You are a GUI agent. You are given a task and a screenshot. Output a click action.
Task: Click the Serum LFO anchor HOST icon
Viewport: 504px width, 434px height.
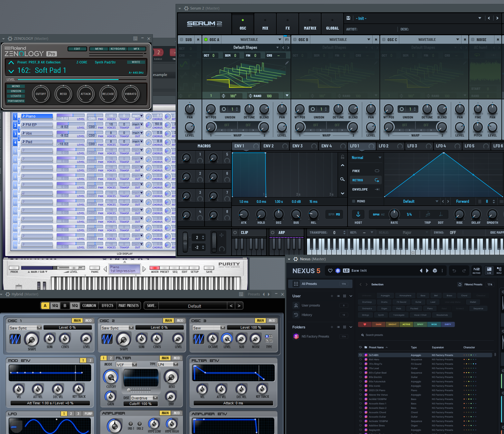tap(358, 215)
